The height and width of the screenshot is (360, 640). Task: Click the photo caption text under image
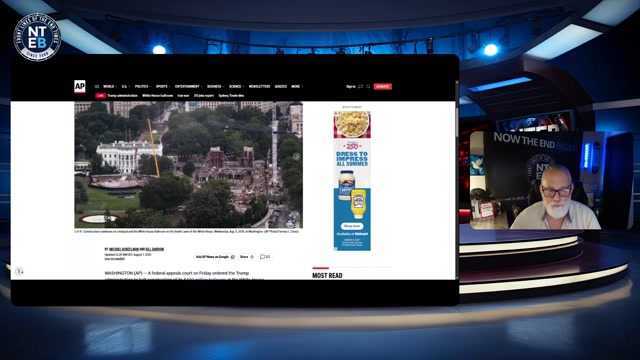(x=186, y=231)
